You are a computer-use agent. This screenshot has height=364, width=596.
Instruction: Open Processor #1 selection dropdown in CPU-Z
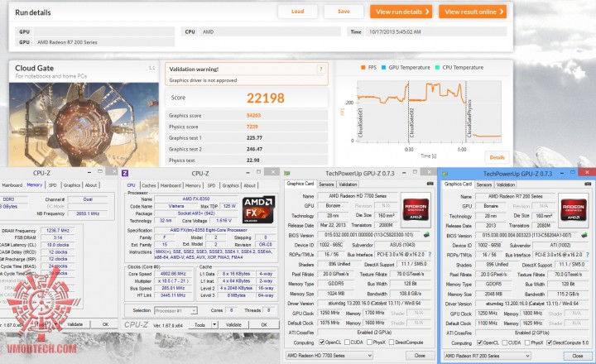175,310
